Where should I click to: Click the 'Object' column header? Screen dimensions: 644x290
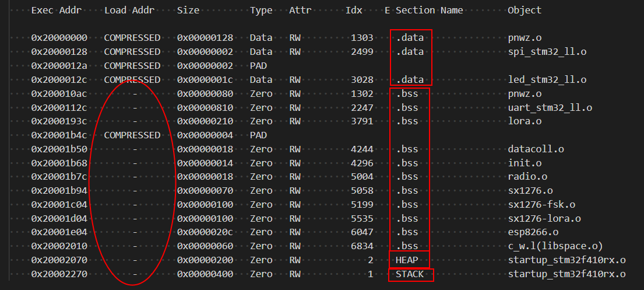point(525,11)
